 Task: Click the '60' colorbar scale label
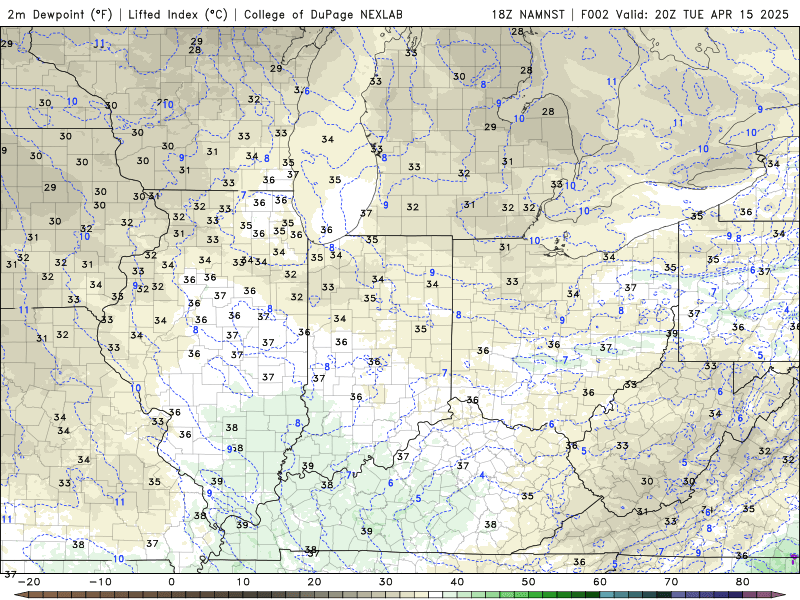tap(600, 582)
